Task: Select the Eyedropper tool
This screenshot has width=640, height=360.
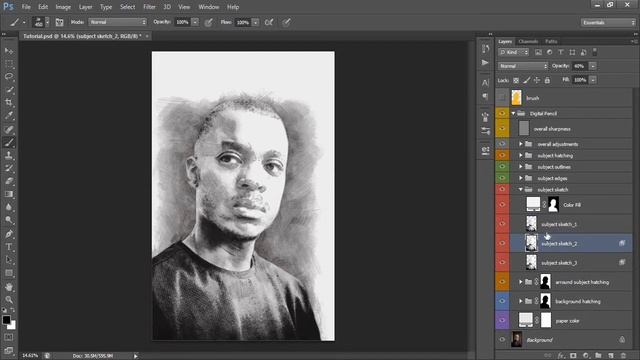Action: click(x=9, y=116)
